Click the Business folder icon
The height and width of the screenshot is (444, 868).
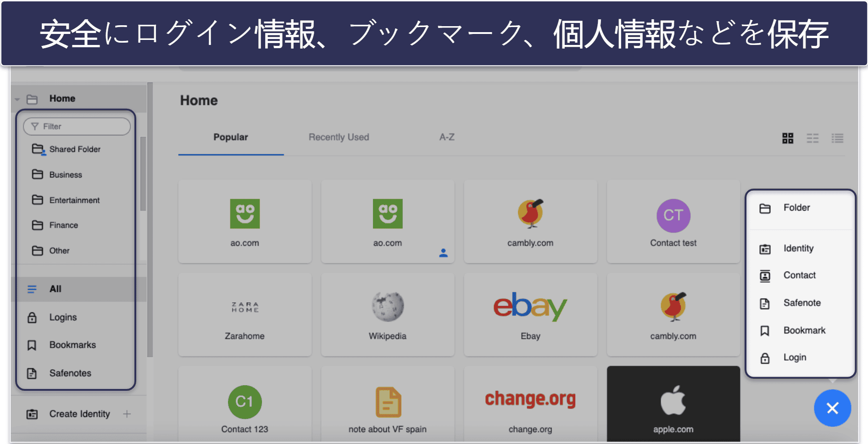coord(37,174)
